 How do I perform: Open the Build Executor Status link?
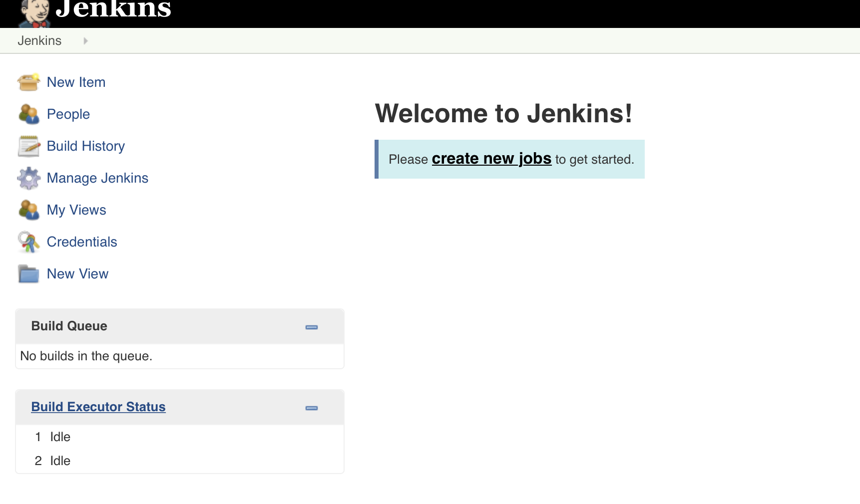[x=98, y=407]
